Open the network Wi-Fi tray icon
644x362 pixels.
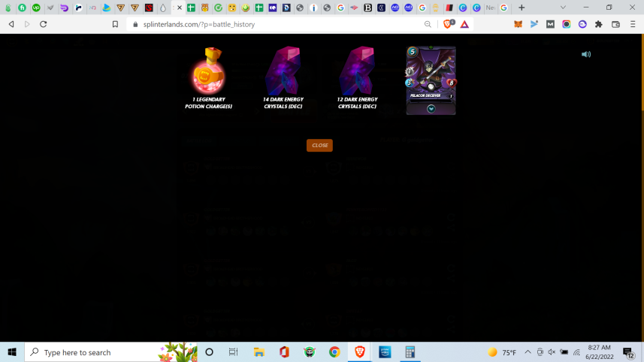pos(576,352)
